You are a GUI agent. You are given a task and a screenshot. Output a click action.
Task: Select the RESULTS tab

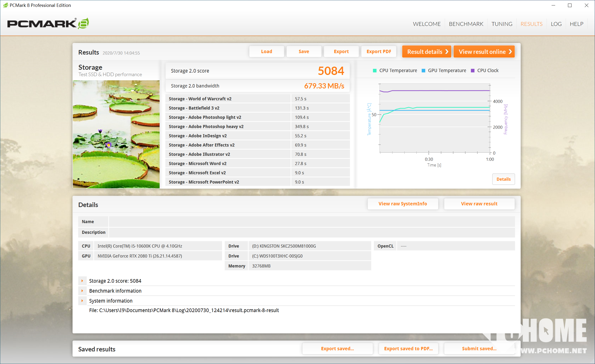(531, 24)
